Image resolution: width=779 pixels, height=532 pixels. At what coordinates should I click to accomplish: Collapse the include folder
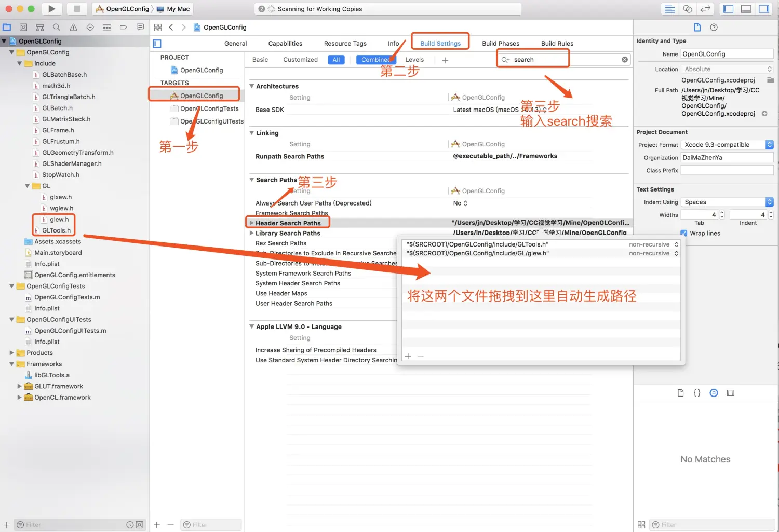[20, 63]
